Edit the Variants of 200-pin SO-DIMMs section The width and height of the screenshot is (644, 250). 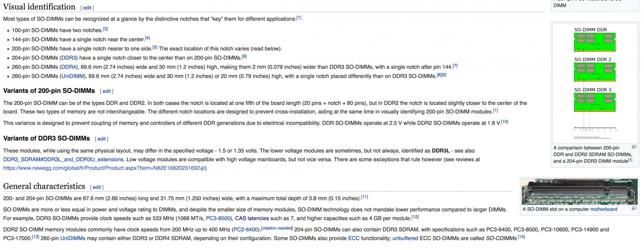click(x=106, y=91)
